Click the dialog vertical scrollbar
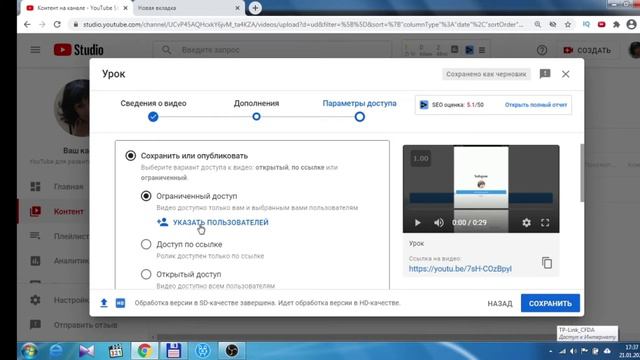The height and width of the screenshot is (360, 640). point(582,173)
